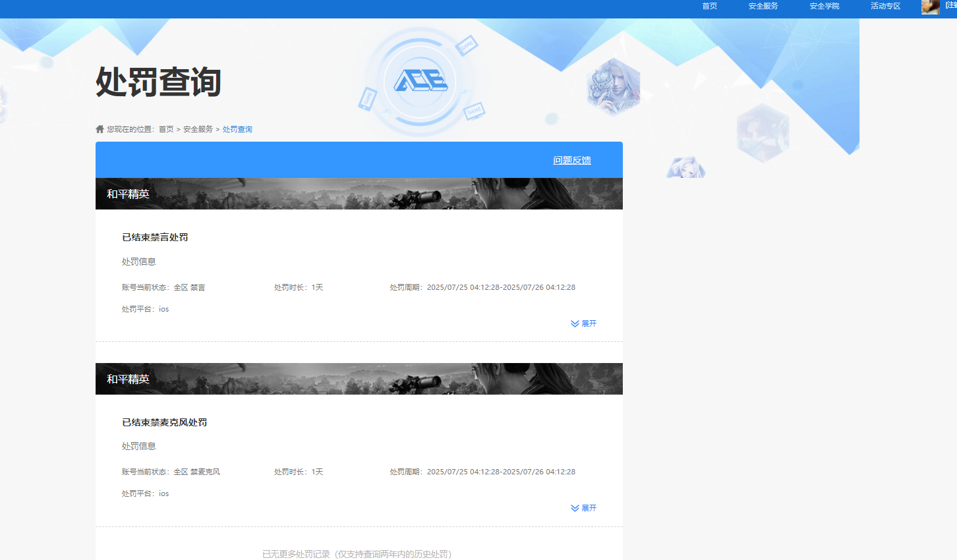Screen dimensions: 957x560
Task: Click the 处罚查询 page title
Action: tap(158, 82)
